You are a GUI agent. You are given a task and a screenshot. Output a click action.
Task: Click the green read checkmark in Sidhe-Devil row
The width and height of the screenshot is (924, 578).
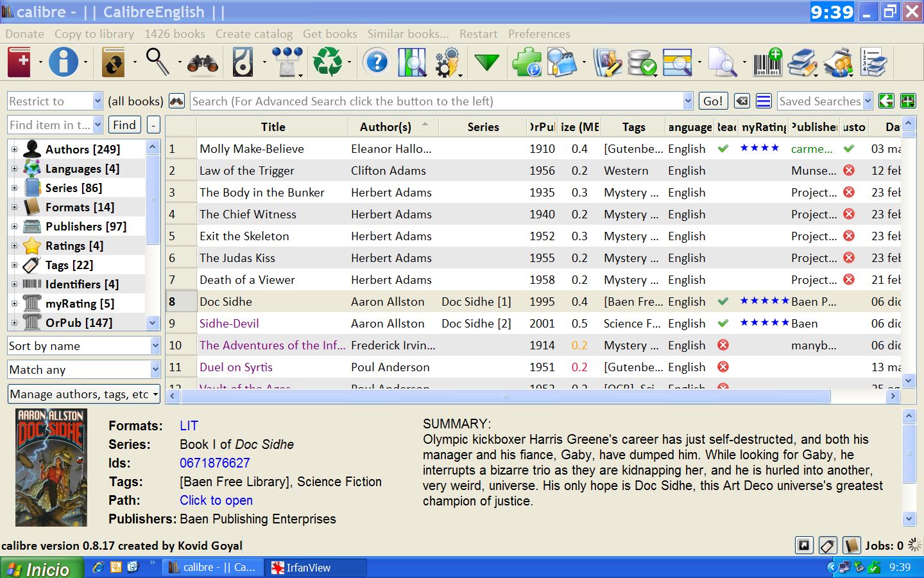tap(723, 323)
